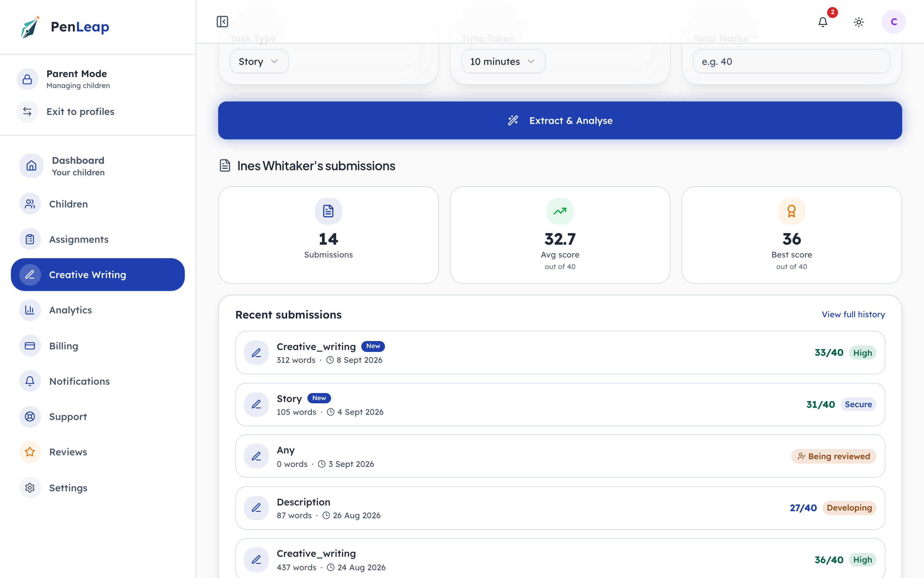Viewport: 924px width, 578px height.
Task: Open the Task Type dropdown showing Story
Action: point(259,61)
